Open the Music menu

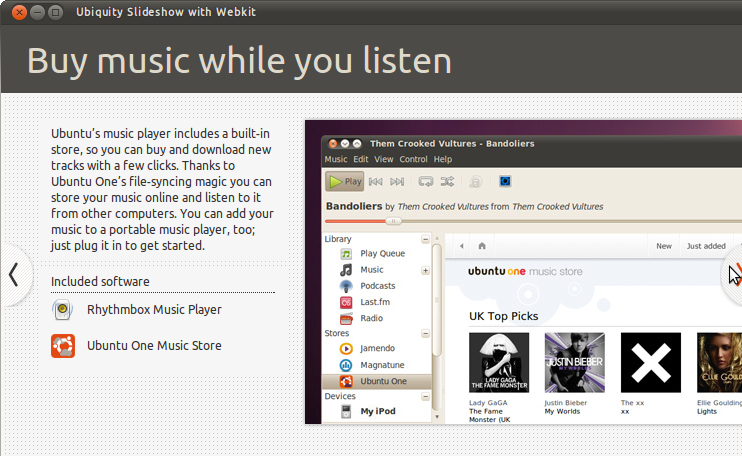click(x=336, y=159)
